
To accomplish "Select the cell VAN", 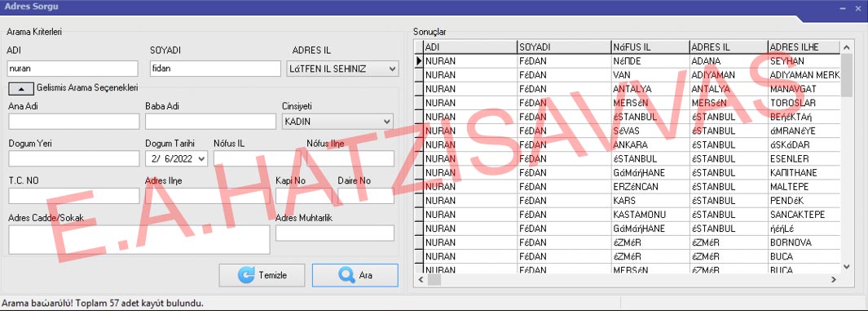I will point(650,75).
